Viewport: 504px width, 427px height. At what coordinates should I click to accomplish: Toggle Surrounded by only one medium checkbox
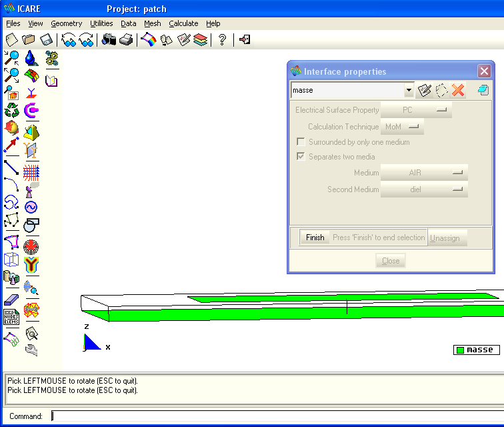point(301,142)
